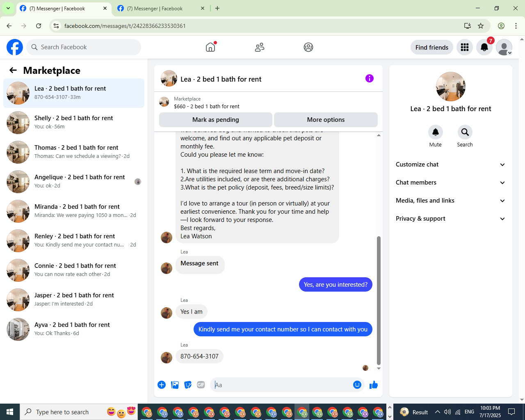The image size is (525, 420).
Task: Click the chat messages scrollbar thumb
Action: click(379, 300)
